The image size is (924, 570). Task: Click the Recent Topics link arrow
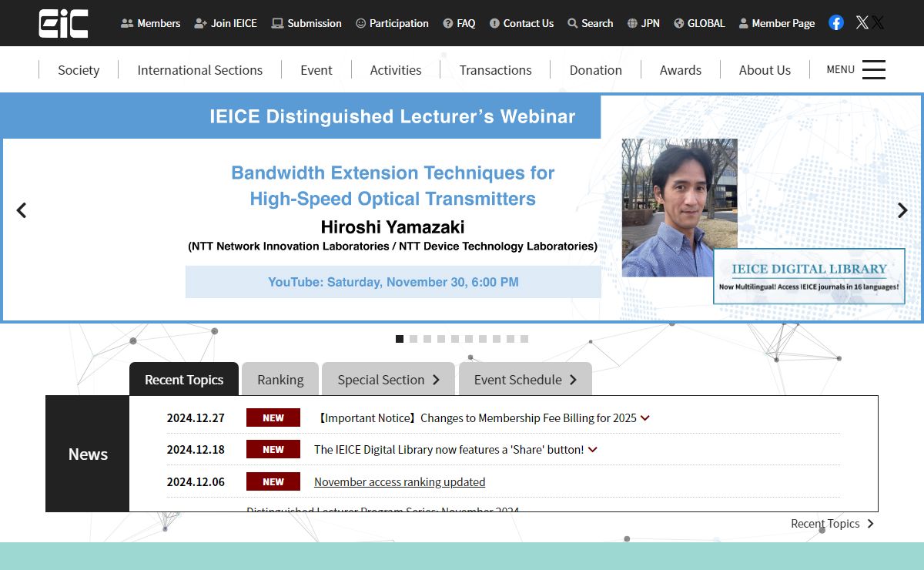tap(870, 524)
